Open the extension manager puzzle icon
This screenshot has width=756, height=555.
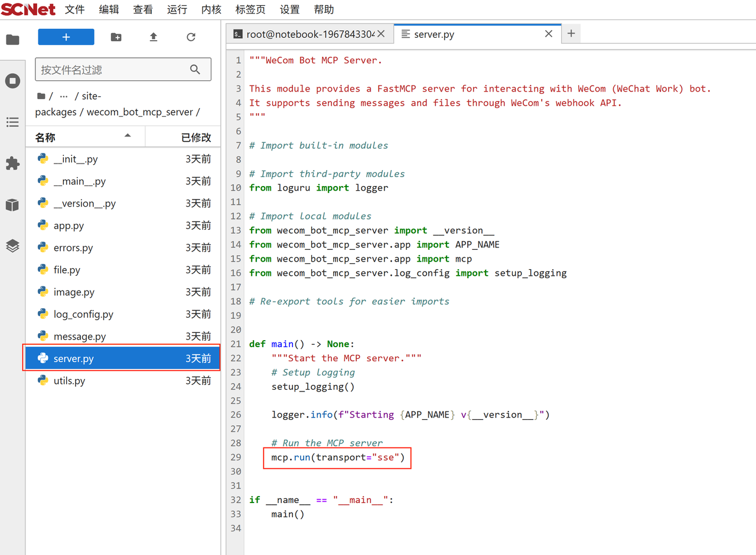pyautogui.click(x=12, y=164)
